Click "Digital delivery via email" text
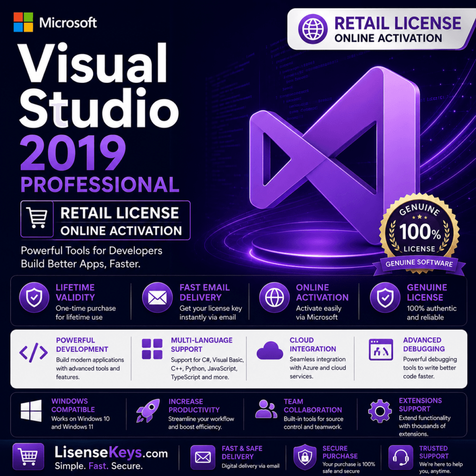476x476 pixels. (x=251, y=466)
